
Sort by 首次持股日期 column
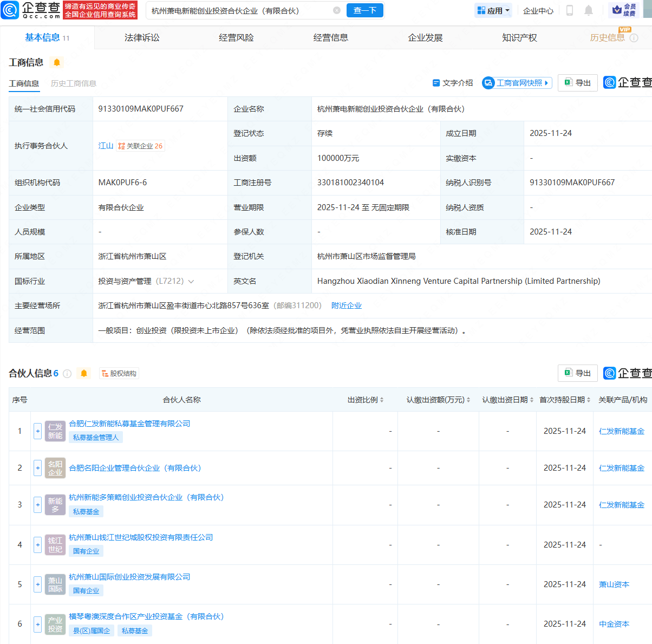click(564, 400)
